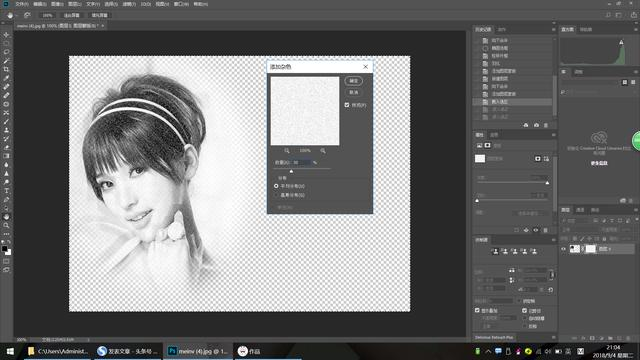This screenshot has height=360, width=640.
Task: Reset transform in Clone Source panel
Action: (x=551, y=289)
